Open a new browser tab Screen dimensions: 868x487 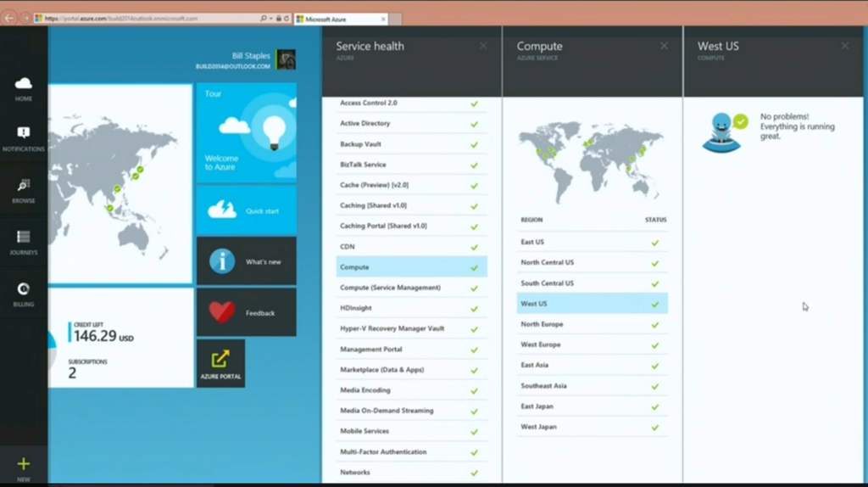pyautogui.click(x=395, y=20)
